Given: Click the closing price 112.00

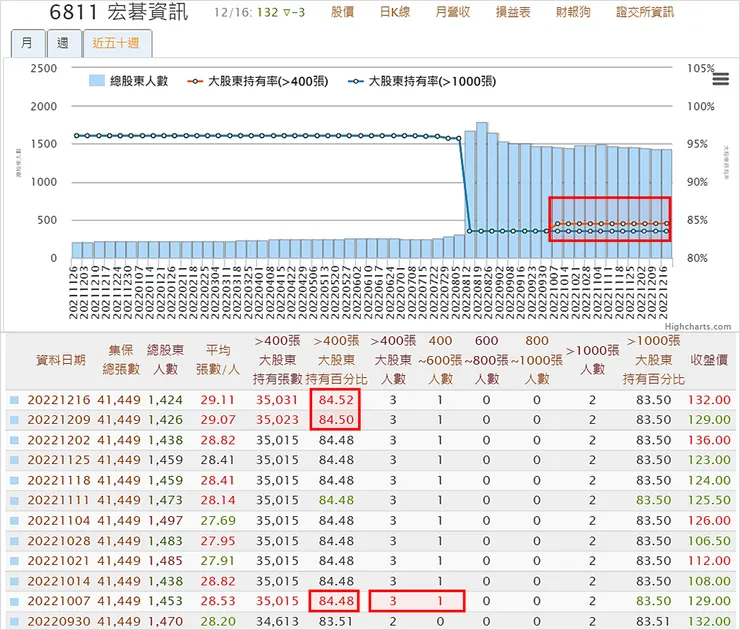Looking at the screenshot, I should point(709,561).
